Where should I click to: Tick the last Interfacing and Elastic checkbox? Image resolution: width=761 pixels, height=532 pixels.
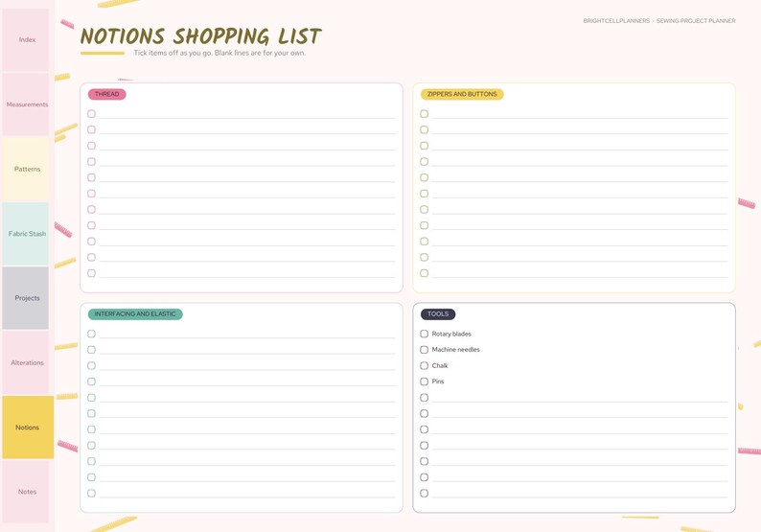point(91,493)
